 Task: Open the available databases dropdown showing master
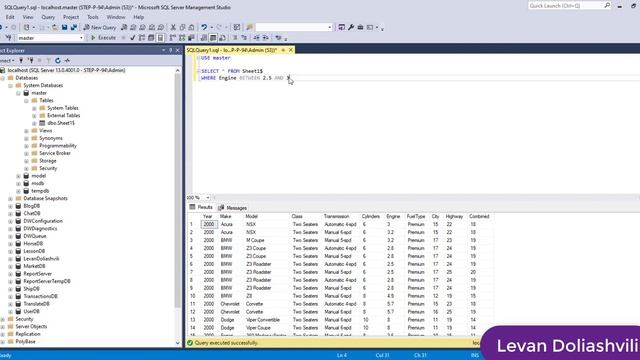pos(81,38)
